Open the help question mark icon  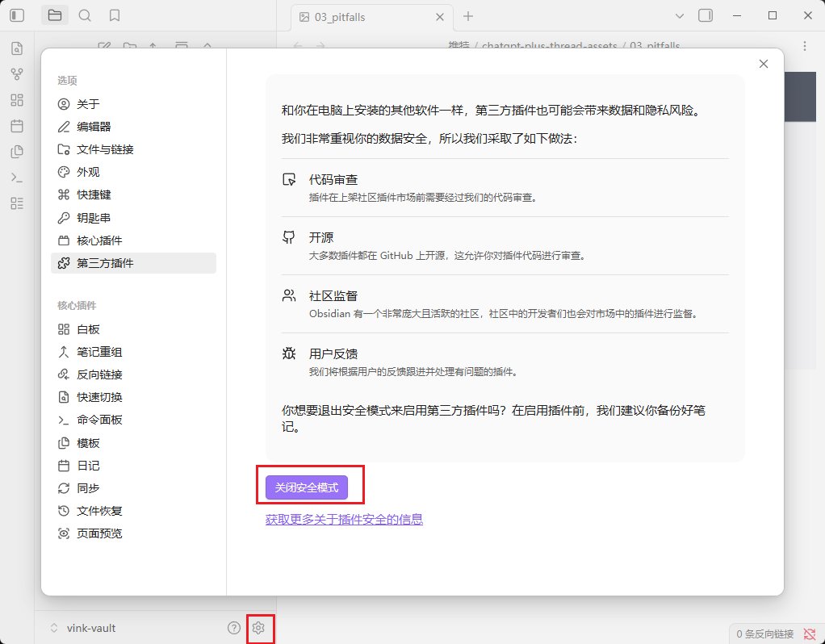[x=233, y=628]
